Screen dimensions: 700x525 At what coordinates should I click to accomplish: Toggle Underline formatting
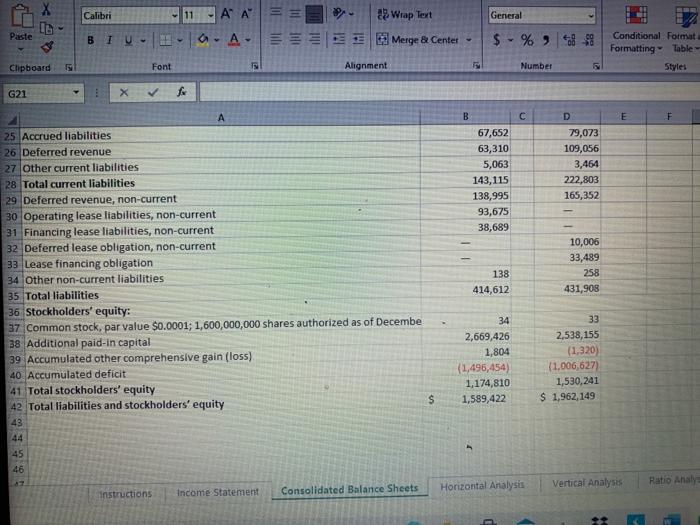pos(129,41)
